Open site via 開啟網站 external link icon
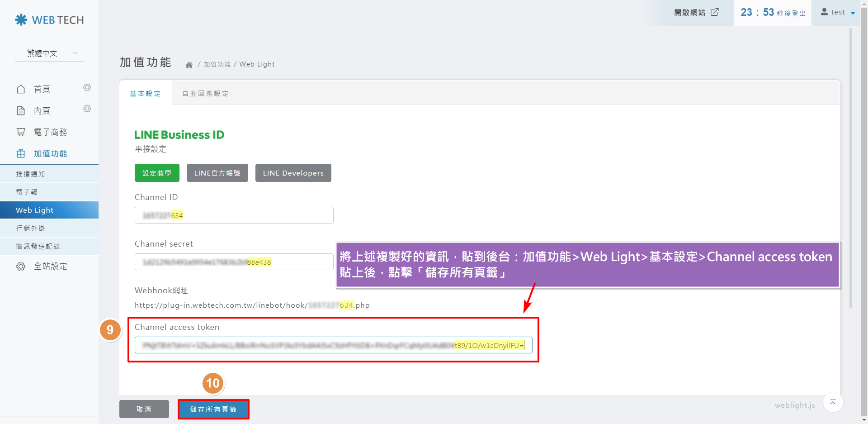Viewport: 868px width, 424px height. point(715,12)
